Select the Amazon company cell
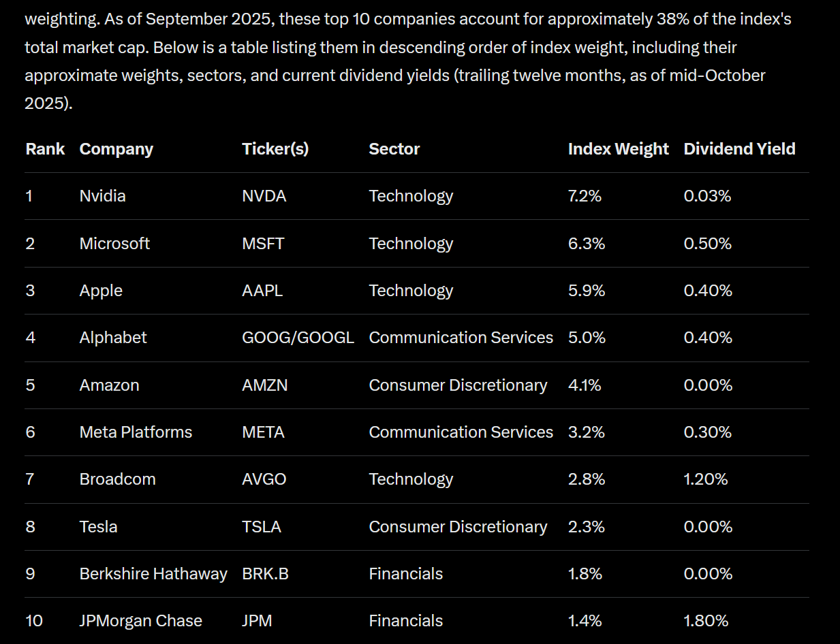The image size is (840, 644). click(x=109, y=385)
